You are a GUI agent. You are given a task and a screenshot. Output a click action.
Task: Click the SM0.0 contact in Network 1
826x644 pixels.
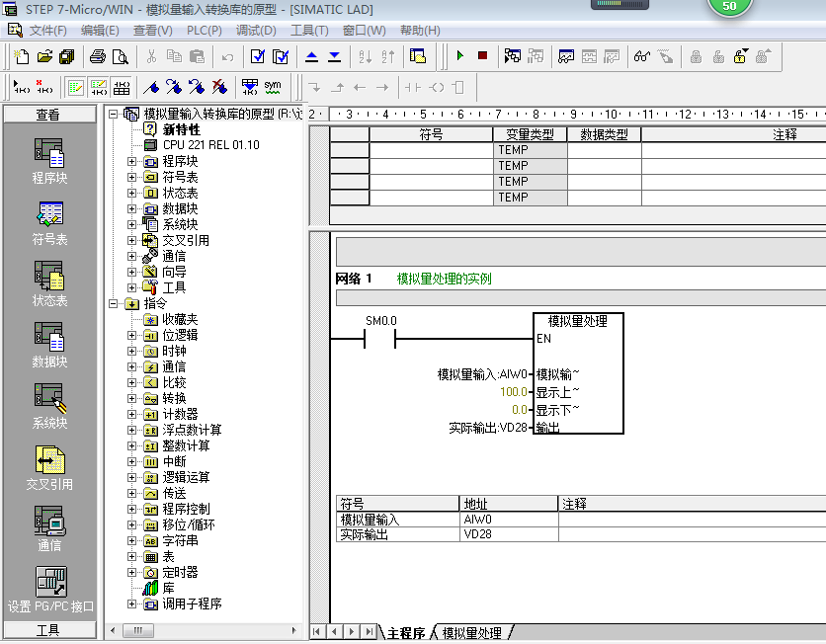click(380, 340)
